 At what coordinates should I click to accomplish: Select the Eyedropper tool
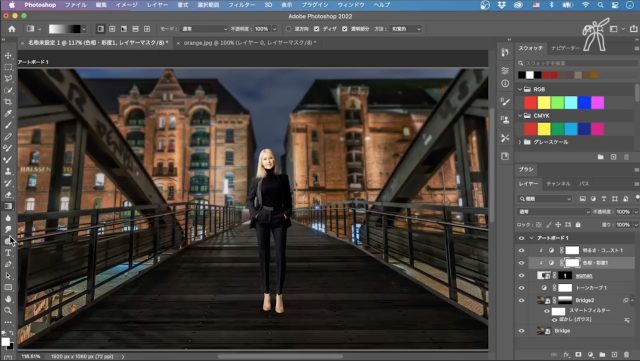point(8,113)
